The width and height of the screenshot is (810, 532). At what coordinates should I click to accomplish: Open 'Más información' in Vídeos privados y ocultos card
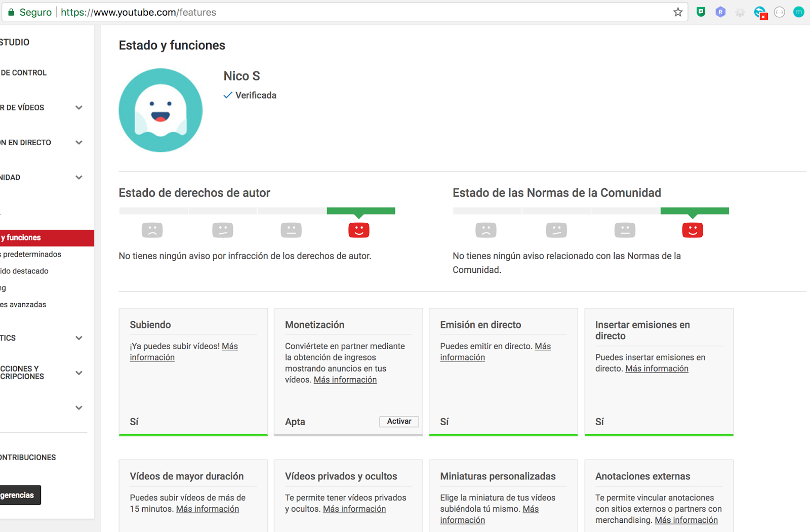(354, 509)
